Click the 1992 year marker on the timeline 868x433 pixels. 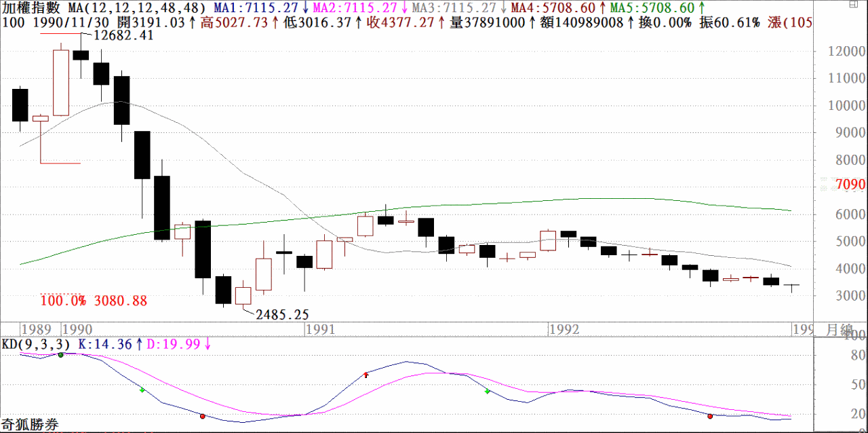(x=564, y=330)
